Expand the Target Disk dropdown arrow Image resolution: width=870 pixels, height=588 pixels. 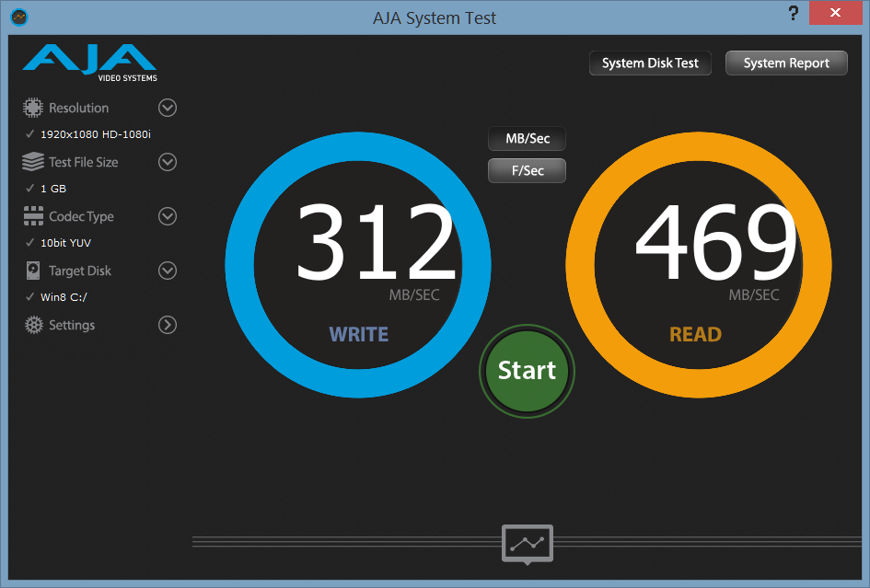tap(168, 271)
